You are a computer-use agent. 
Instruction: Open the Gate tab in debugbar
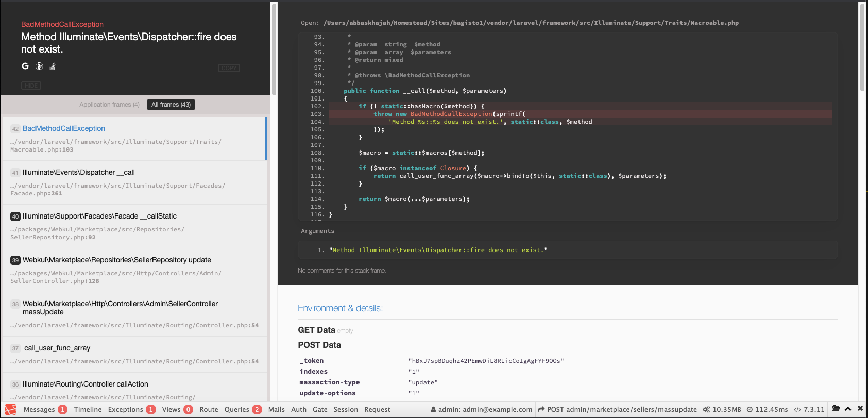pyautogui.click(x=320, y=409)
